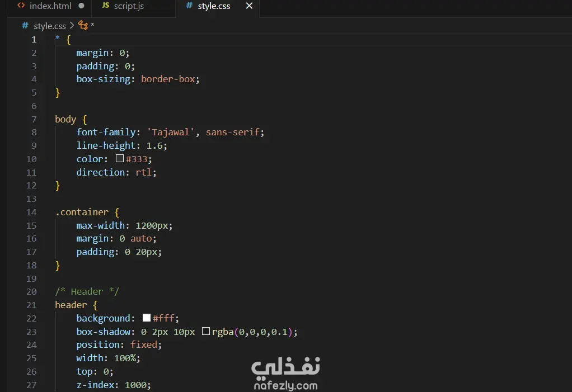Click the JS file icon on the script.js tab
572x392 pixels.
105,6
